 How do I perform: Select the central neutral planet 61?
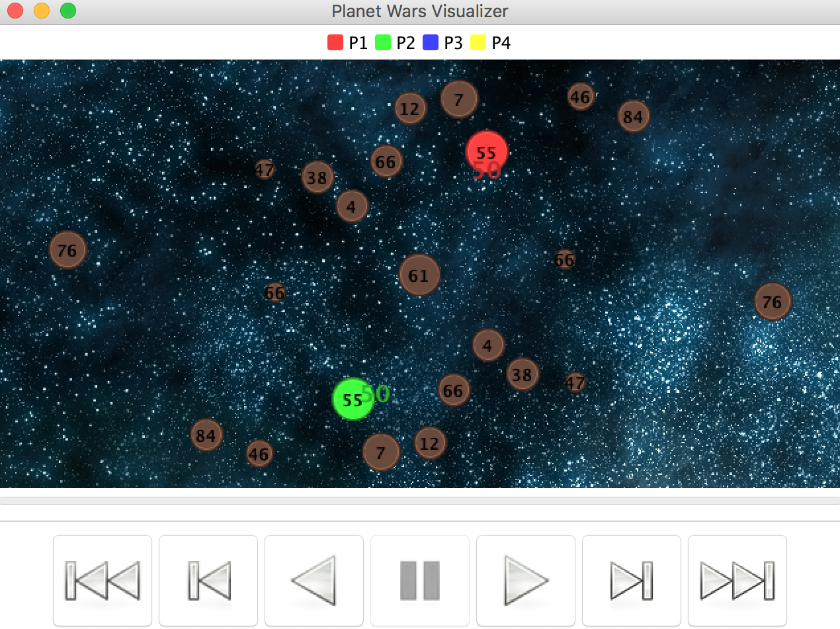pyautogui.click(x=419, y=275)
